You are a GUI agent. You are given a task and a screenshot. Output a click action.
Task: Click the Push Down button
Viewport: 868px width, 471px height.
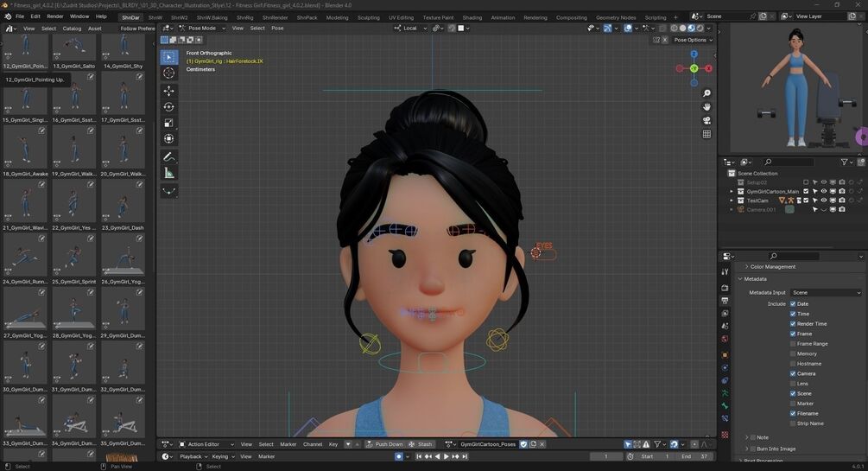click(x=384, y=444)
